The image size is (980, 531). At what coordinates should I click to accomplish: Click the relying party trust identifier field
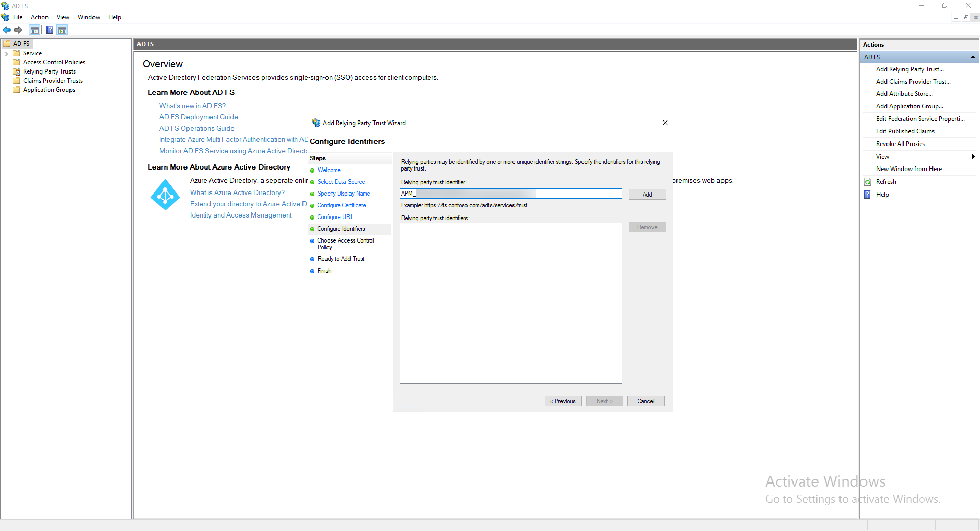(510, 194)
